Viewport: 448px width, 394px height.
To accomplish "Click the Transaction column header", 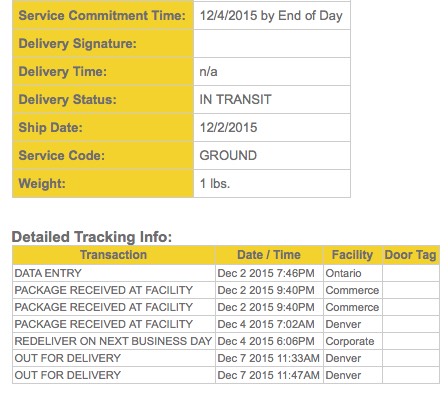I will pos(114,255).
